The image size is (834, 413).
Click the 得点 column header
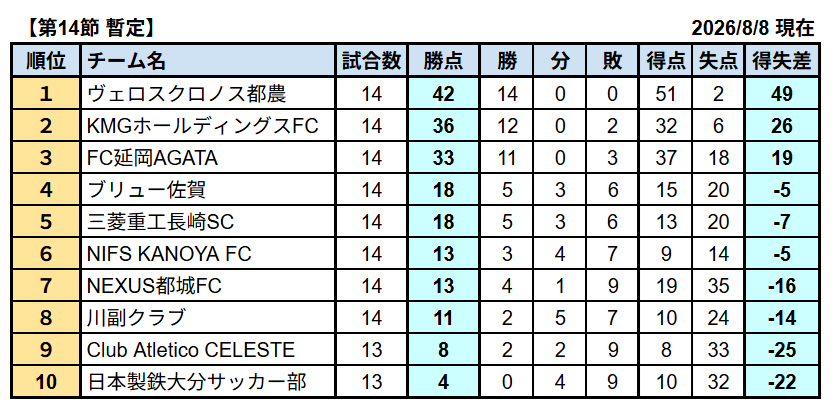[x=666, y=62]
